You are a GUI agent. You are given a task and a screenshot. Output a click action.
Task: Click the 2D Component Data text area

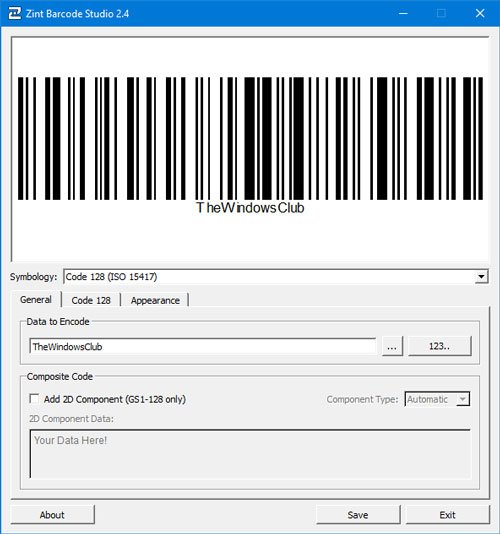[250, 454]
